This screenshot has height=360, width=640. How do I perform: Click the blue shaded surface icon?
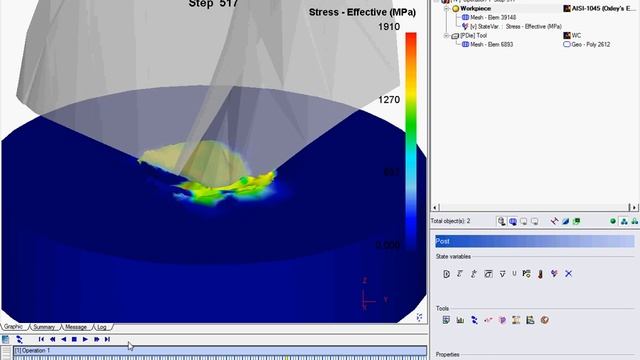[x=565, y=221]
